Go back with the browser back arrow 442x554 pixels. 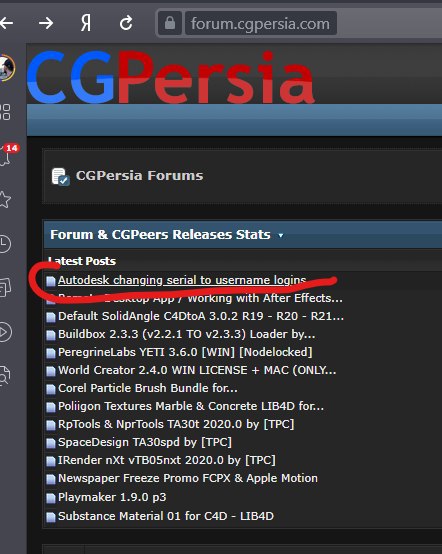coord(6,23)
